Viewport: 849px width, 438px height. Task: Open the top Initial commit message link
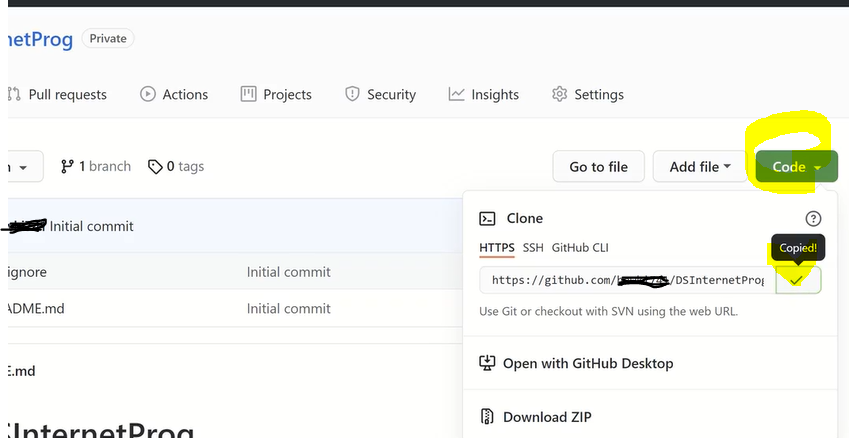point(92,226)
